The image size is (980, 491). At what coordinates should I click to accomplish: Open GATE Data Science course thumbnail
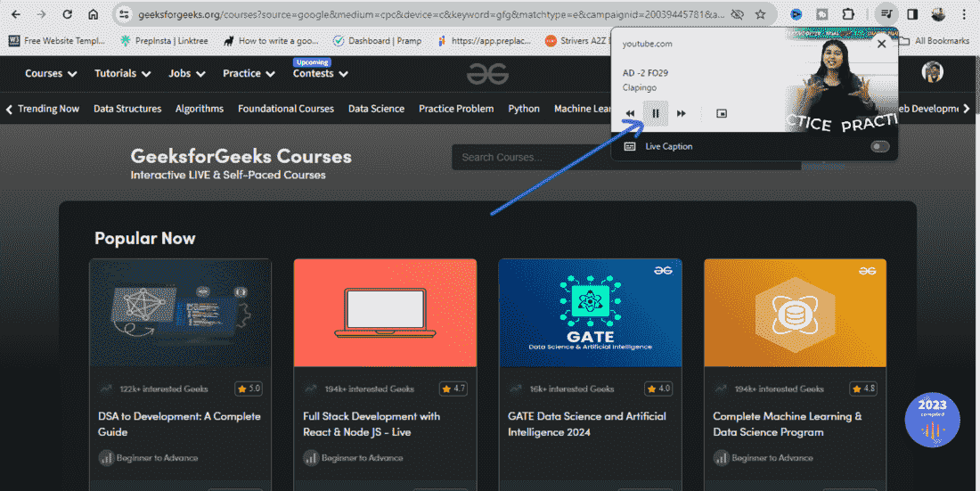[x=590, y=313]
